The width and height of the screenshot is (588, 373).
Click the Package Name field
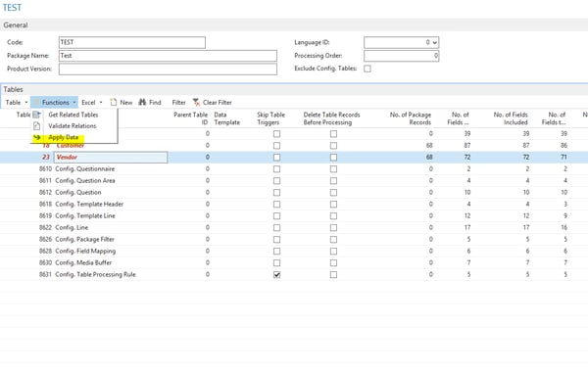168,56
